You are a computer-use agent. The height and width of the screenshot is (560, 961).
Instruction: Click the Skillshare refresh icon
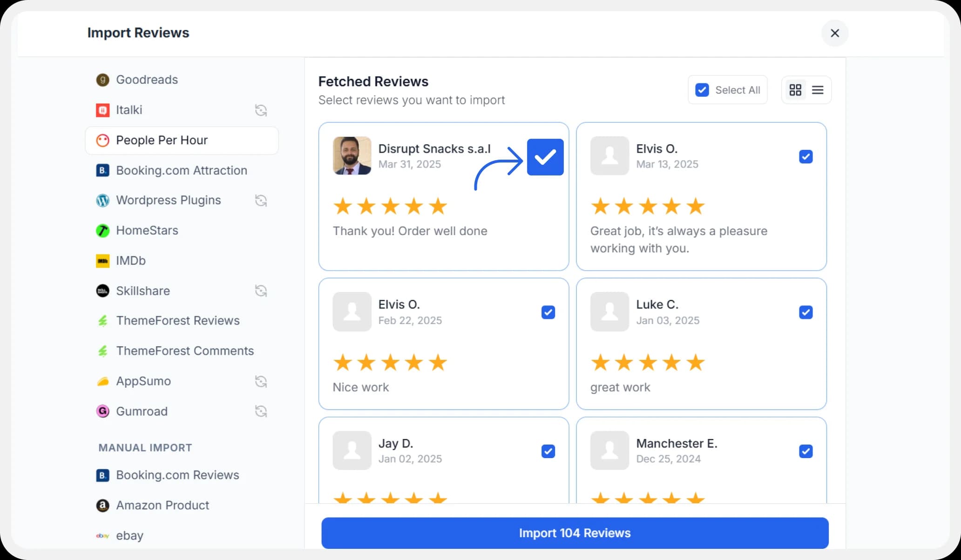tap(261, 290)
